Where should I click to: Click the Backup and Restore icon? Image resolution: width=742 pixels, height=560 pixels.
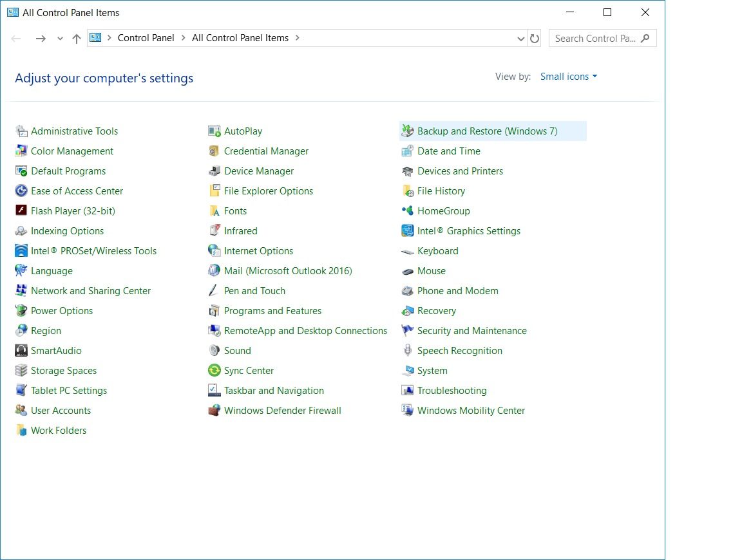pyautogui.click(x=408, y=131)
